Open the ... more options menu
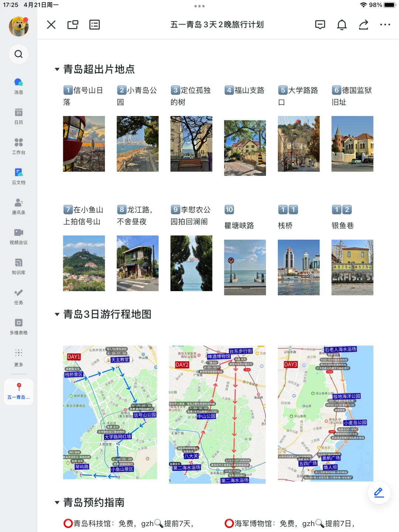399x532 pixels. coord(385,24)
